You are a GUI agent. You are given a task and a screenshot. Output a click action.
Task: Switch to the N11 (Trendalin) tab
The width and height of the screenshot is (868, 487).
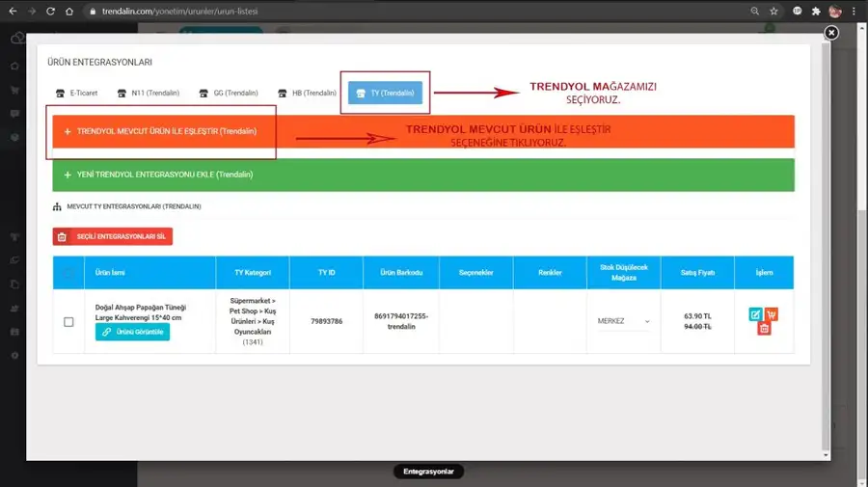pyautogui.click(x=149, y=93)
